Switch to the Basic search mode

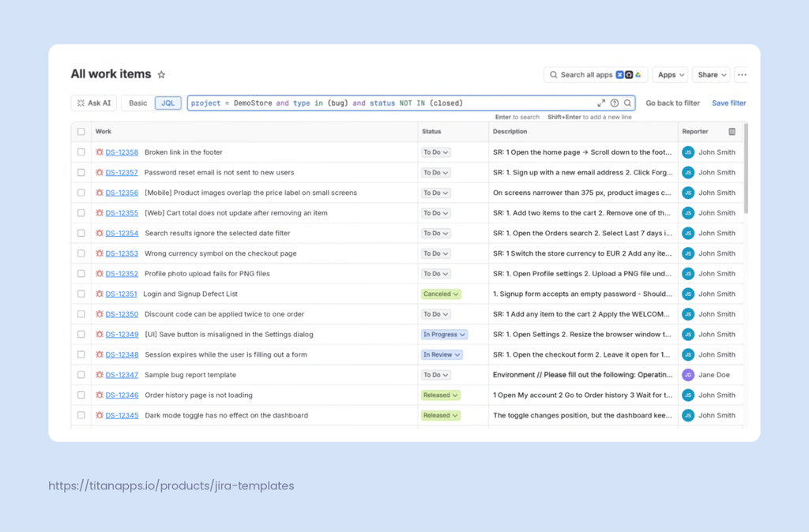pyautogui.click(x=137, y=103)
